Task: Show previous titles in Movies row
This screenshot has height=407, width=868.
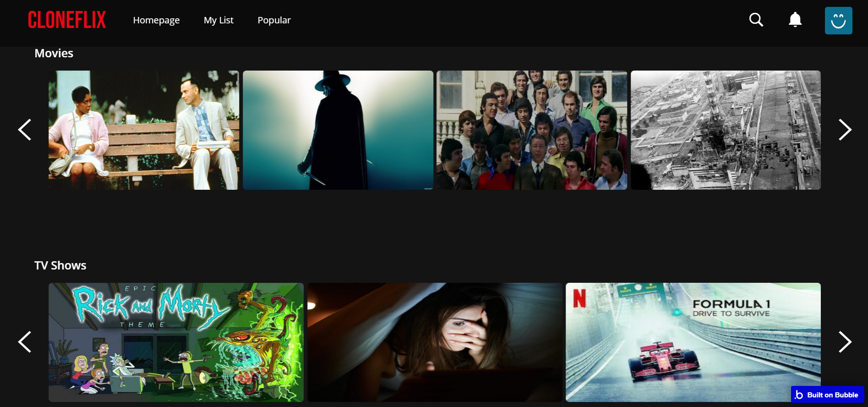Action: (25, 130)
